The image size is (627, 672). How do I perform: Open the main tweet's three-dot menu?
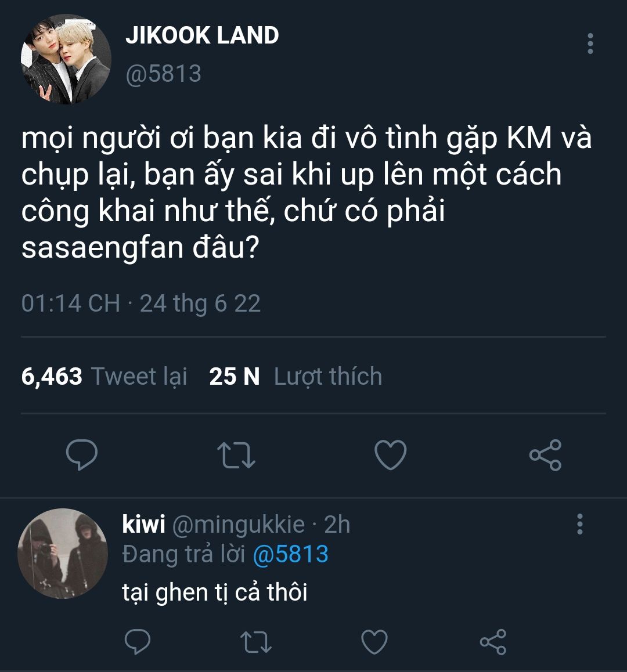590,44
